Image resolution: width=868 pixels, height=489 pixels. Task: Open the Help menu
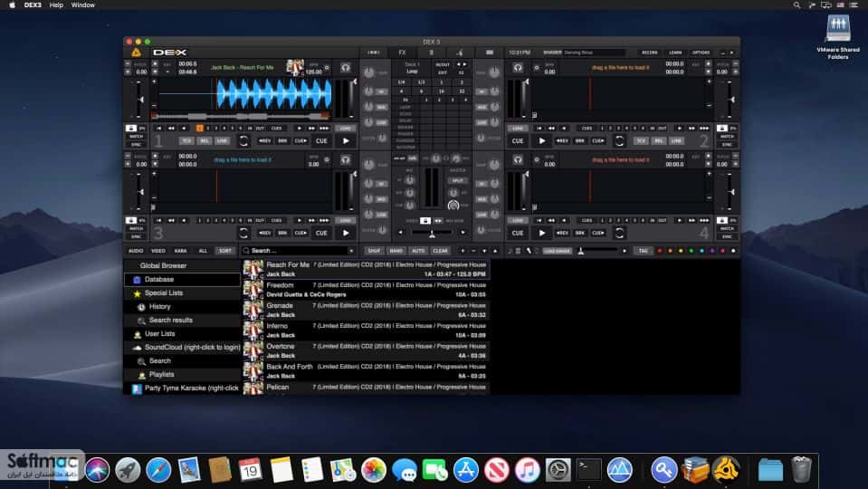(56, 5)
